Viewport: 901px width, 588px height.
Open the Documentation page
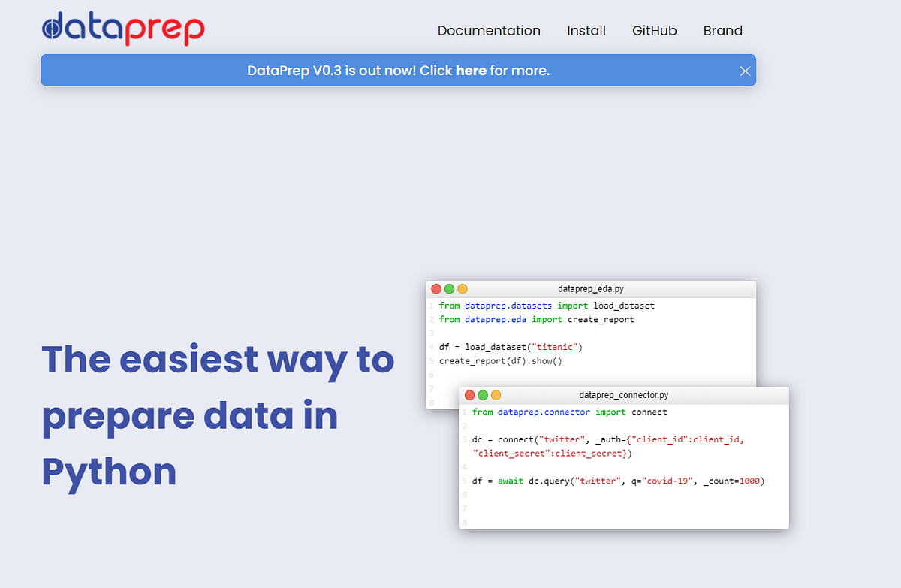489,31
